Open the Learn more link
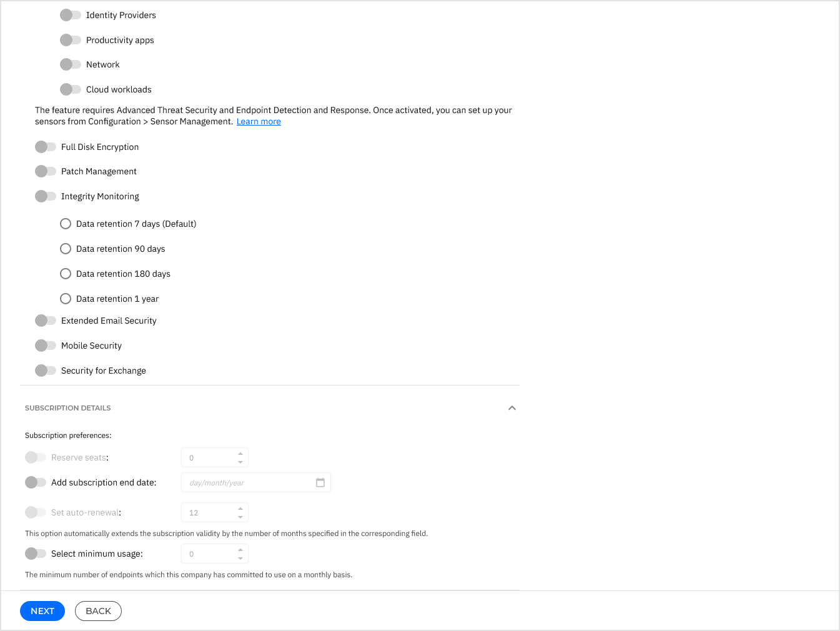Screen dimensions: 840x631 259,121
